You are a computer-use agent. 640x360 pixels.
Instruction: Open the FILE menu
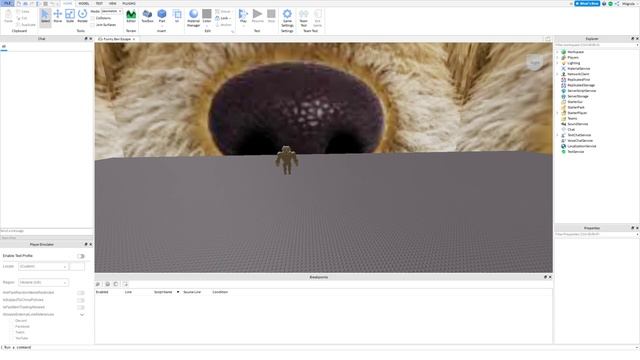[7, 3]
